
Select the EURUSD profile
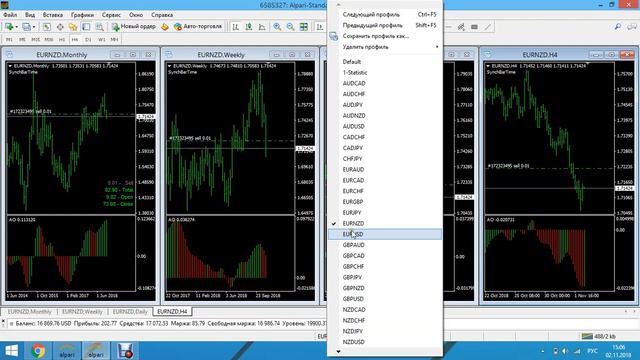coord(384,234)
